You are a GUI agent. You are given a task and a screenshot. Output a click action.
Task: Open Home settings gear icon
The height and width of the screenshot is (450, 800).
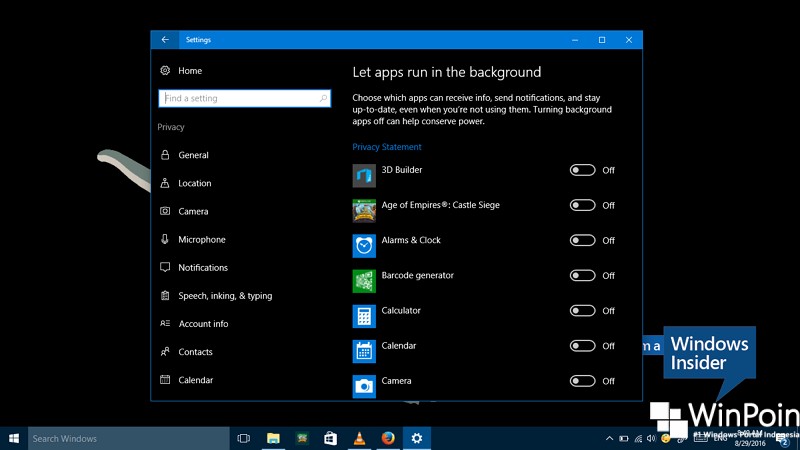coord(165,70)
